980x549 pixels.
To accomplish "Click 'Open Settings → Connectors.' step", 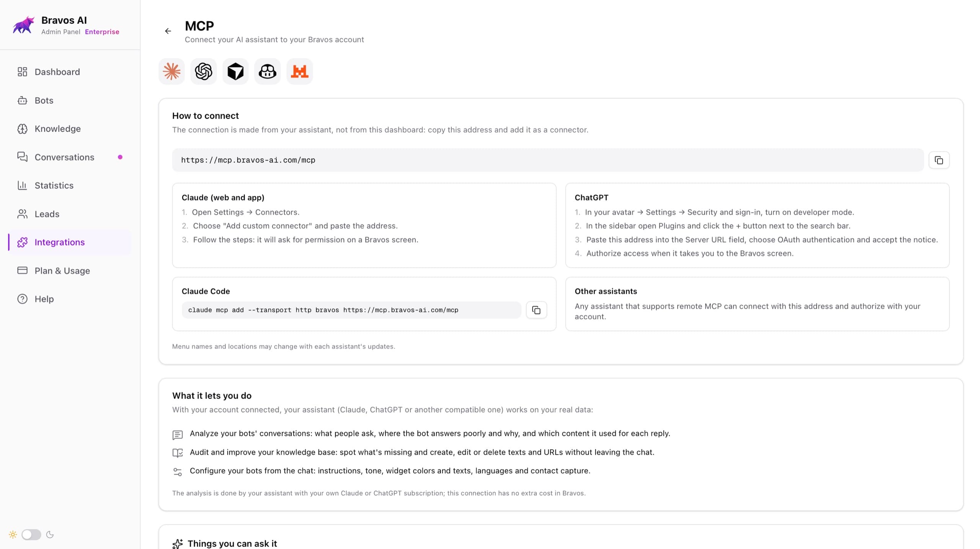I will point(246,212).
